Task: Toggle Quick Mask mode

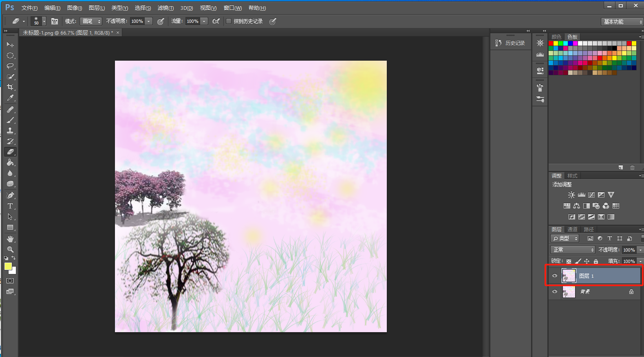Action: tap(10, 281)
